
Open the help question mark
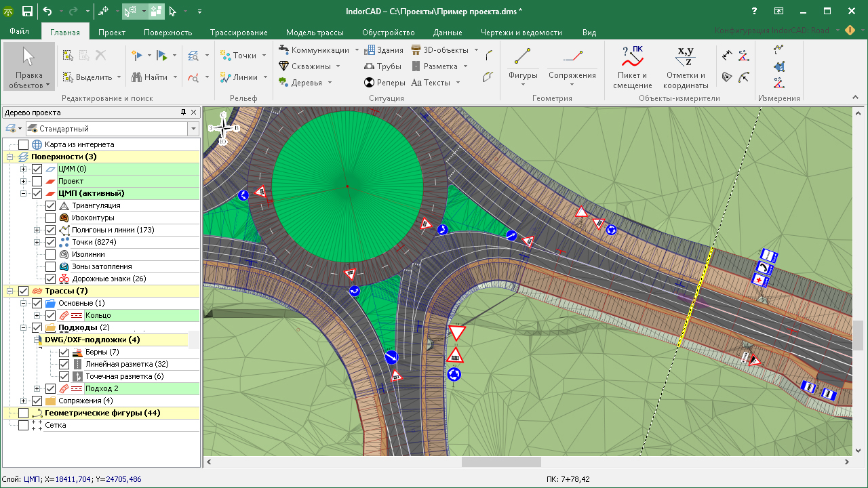click(754, 12)
